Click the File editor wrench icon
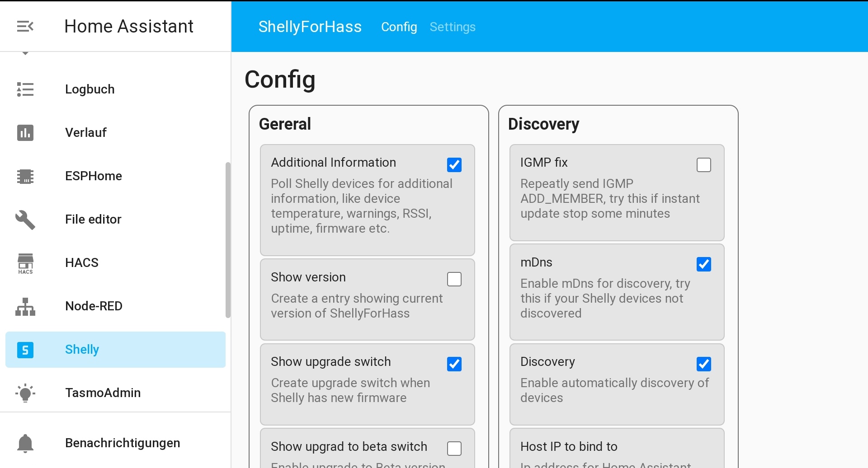This screenshot has height=468, width=868. click(25, 220)
